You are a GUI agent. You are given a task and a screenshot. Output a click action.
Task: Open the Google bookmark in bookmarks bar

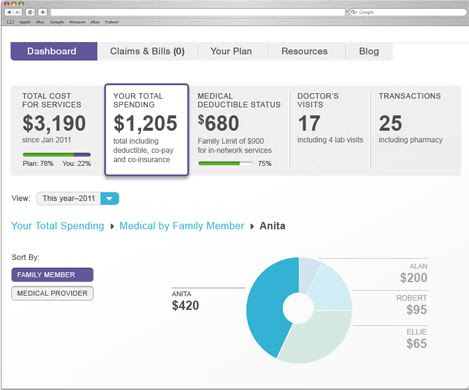[x=57, y=22]
